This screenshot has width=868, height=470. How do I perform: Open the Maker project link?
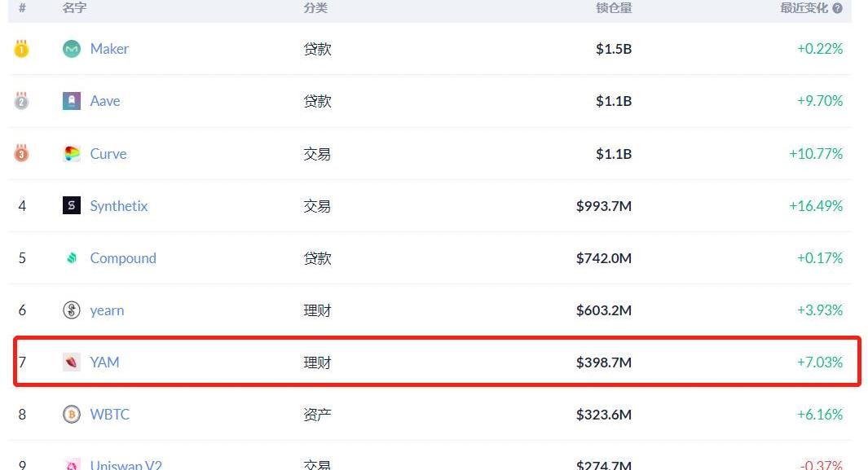tap(109, 49)
